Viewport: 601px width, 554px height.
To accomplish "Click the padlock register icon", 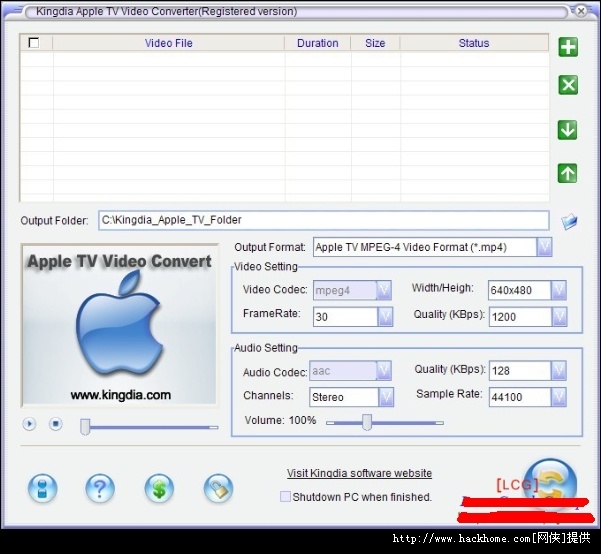I will (x=218, y=488).
